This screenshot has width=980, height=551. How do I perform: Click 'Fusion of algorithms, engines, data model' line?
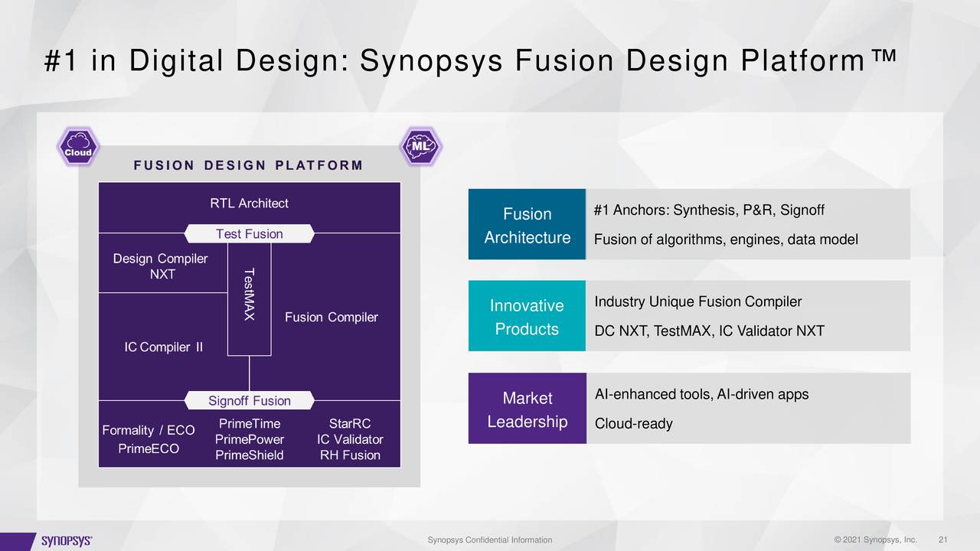726,240
